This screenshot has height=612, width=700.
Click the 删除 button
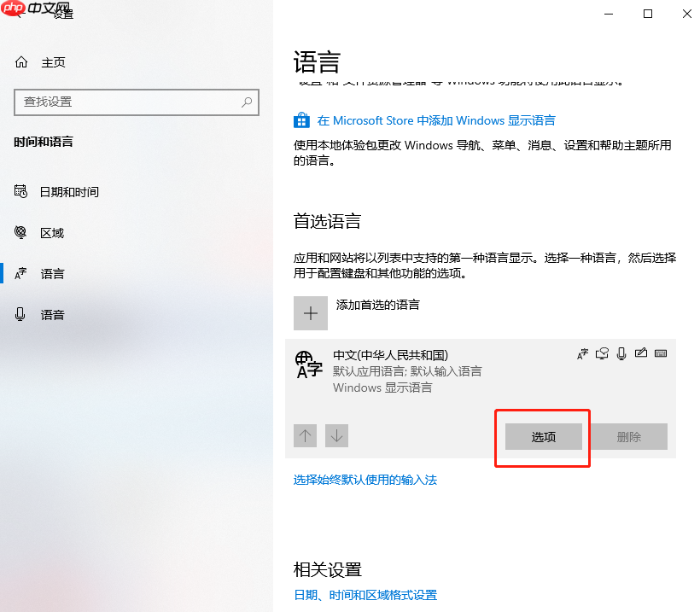click(629, 436)
